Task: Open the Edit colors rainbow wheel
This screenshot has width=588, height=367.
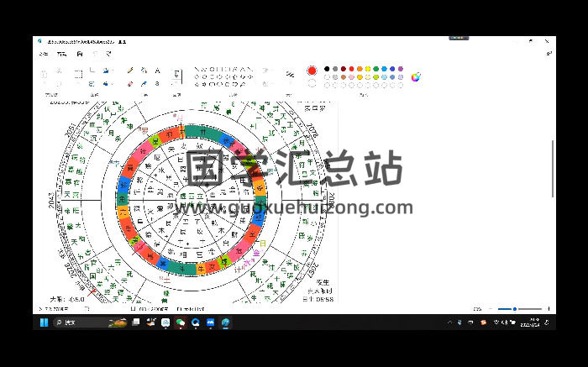Action: pos(416,77)
